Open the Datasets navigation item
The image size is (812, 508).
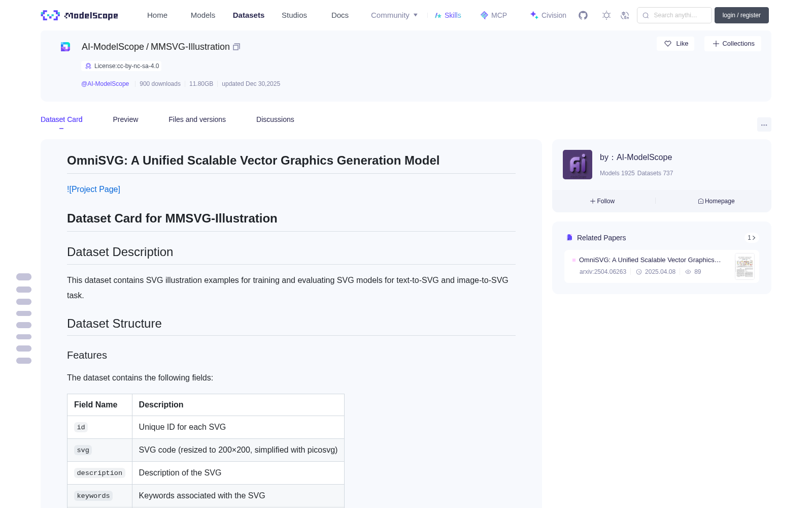(249, 15)
